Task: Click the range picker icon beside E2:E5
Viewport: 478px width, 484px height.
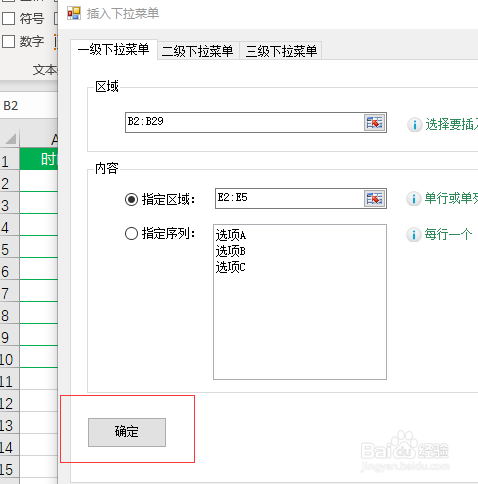Action: pyautogui.click(x=374, y=199)
